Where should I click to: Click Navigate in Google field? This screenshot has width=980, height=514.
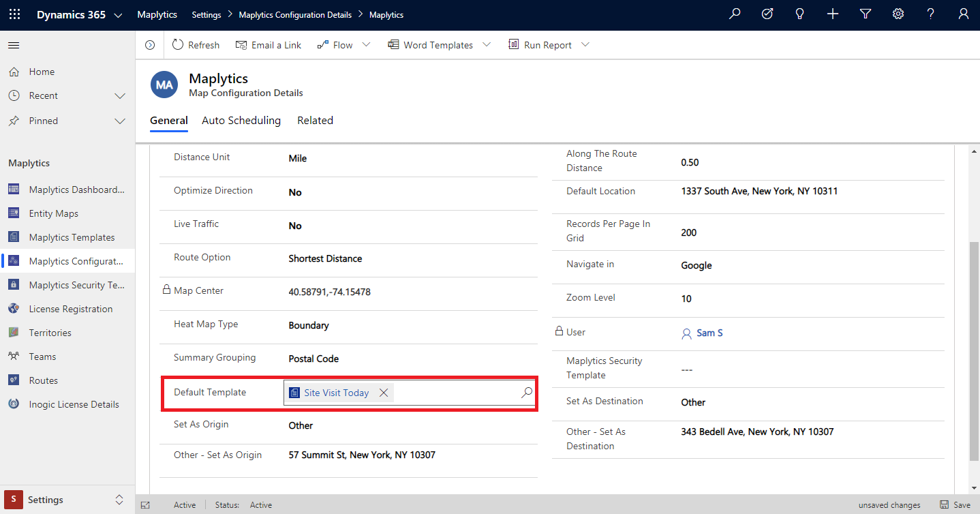696,265
